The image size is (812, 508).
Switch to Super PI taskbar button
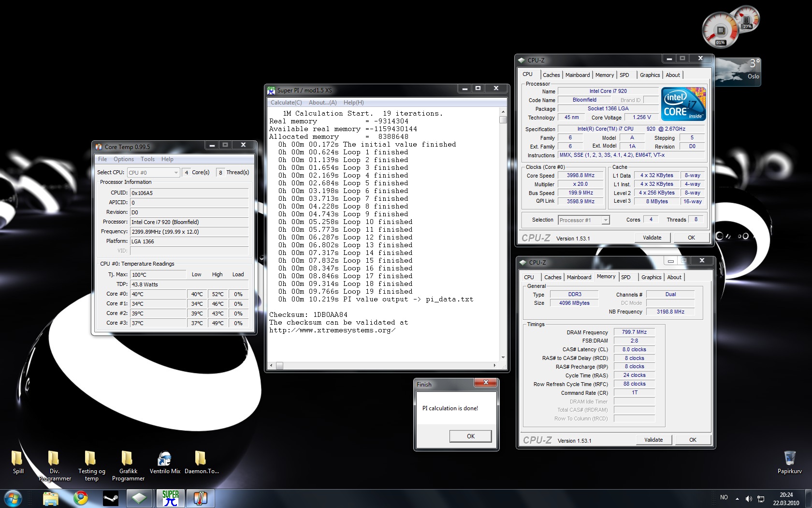(170, 498)
